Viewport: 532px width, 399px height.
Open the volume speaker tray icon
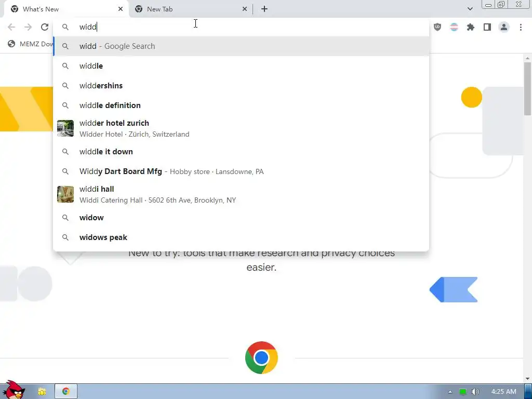click(476, 392)
